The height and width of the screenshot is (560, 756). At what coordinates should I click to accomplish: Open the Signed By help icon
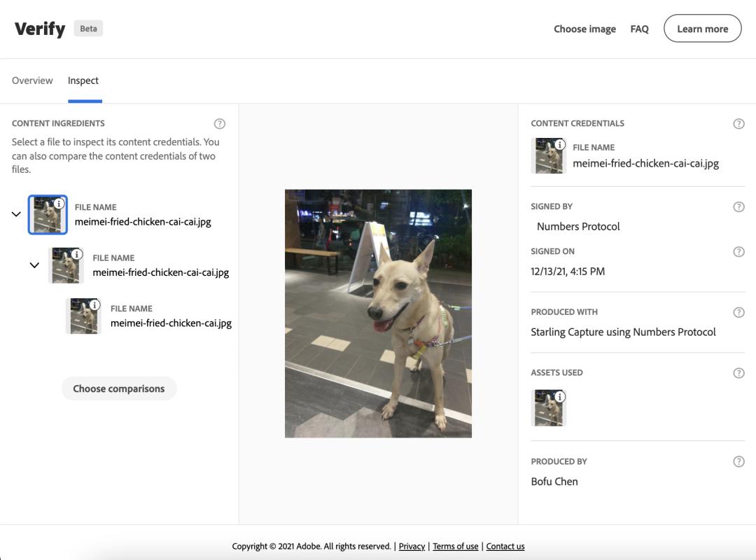coord(738,207)
